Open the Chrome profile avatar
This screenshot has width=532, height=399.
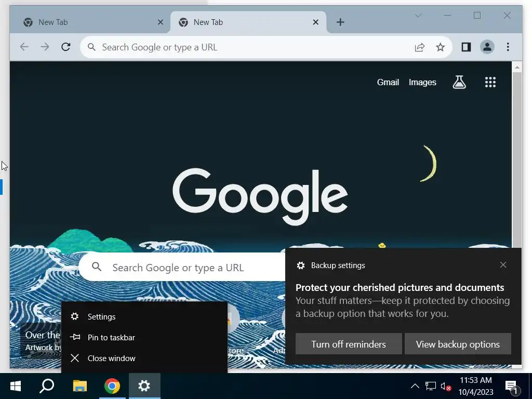click(x=487, y=47)
